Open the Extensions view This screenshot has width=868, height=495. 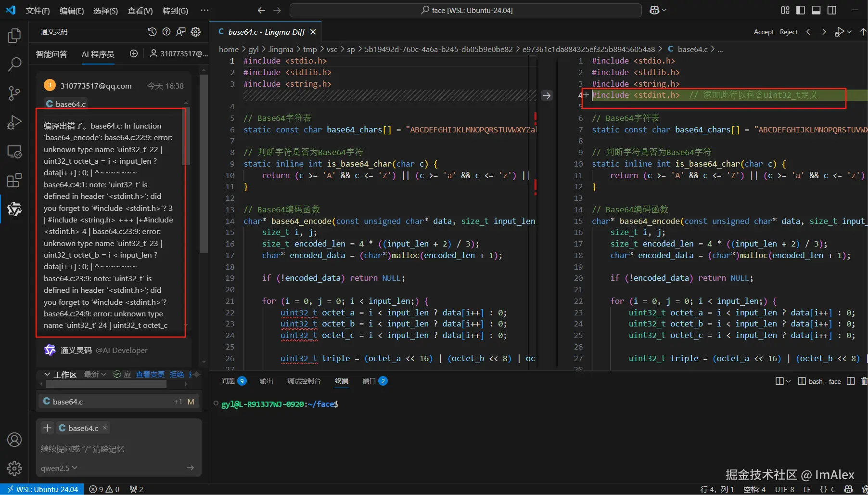(14, 181)
